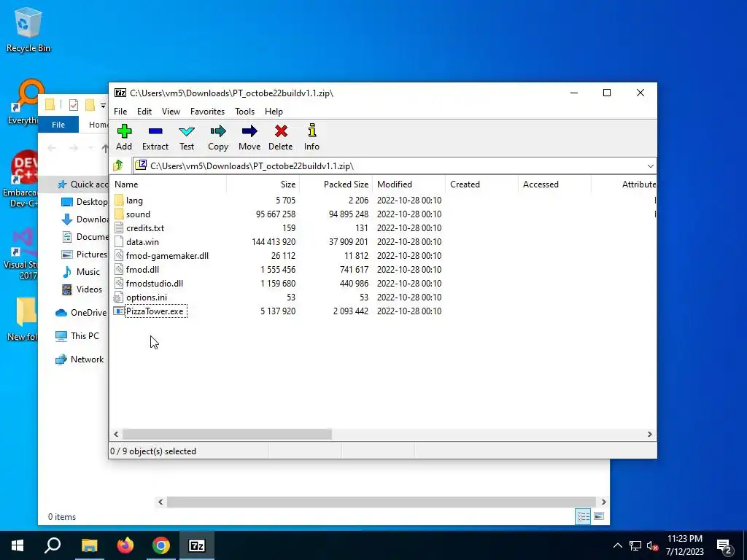Open the Favorites menu
The height and width of the screenshot is (560, 747).
click(207, 112)
